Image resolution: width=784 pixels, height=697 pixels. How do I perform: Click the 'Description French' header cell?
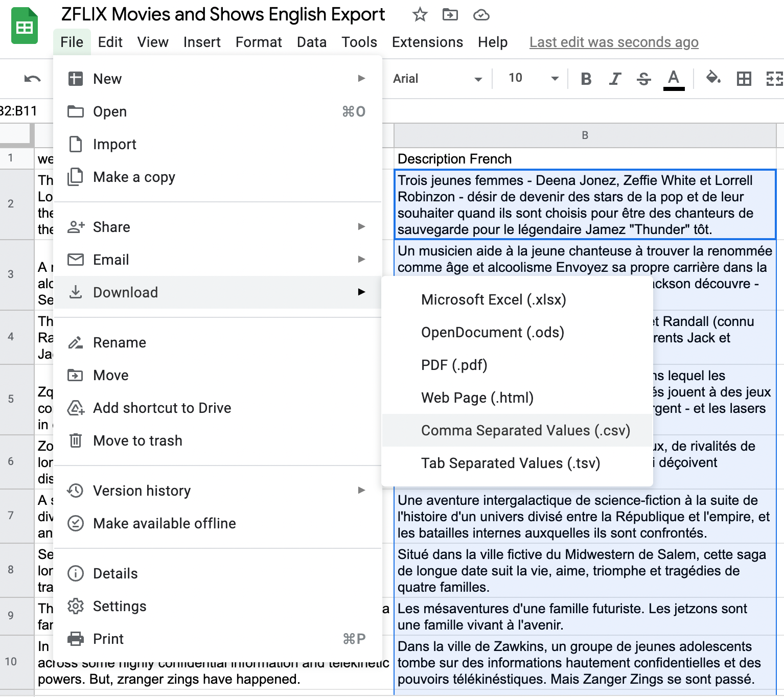585,159
